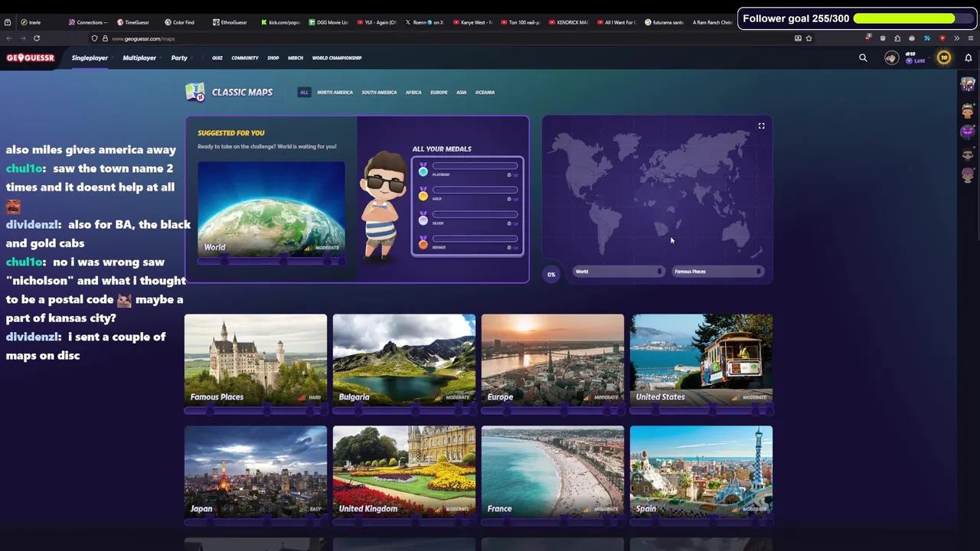Open the World Championship link
The width and height of the screenshot is (980, 551).
tap(337, 58)
